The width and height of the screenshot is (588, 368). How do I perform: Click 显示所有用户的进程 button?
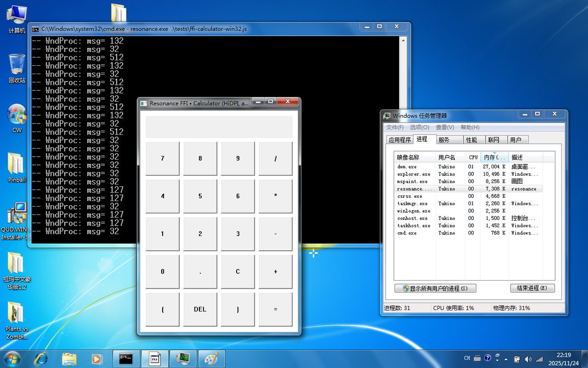pyautogui.click(x=435, y=288)
